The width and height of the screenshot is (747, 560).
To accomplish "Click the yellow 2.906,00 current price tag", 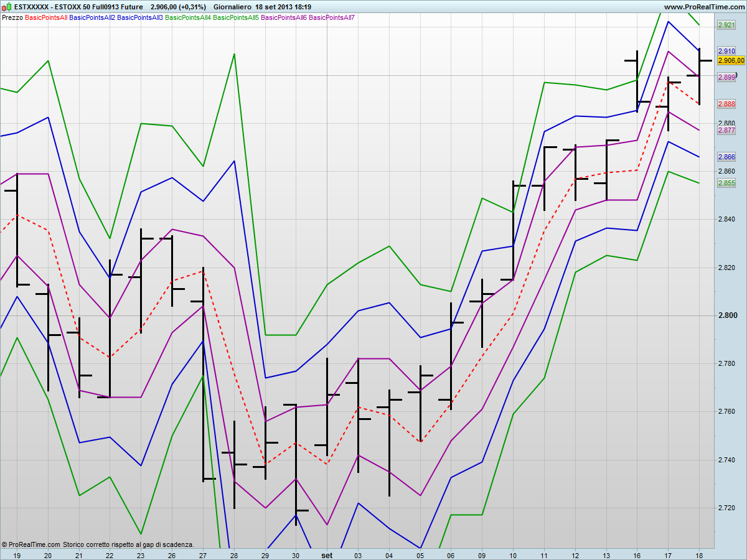I will pos(731,60).
